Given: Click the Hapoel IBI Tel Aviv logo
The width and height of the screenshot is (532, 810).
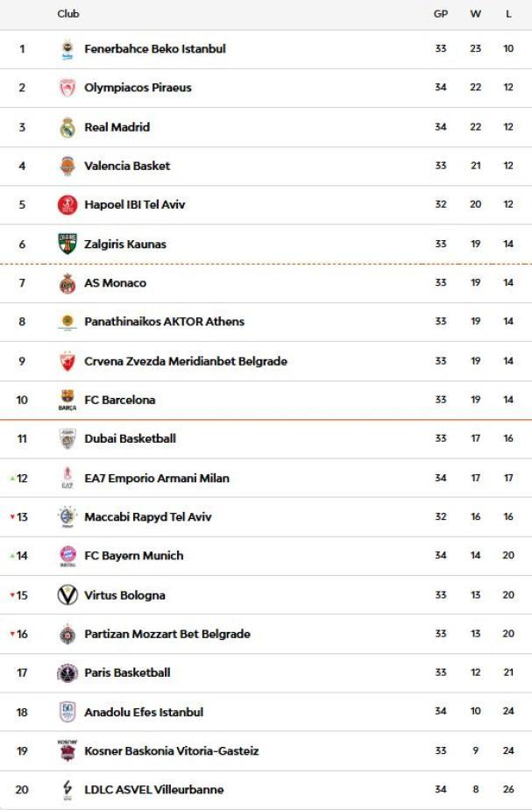Looking at the screenshot, I should [x=67, y=205].
